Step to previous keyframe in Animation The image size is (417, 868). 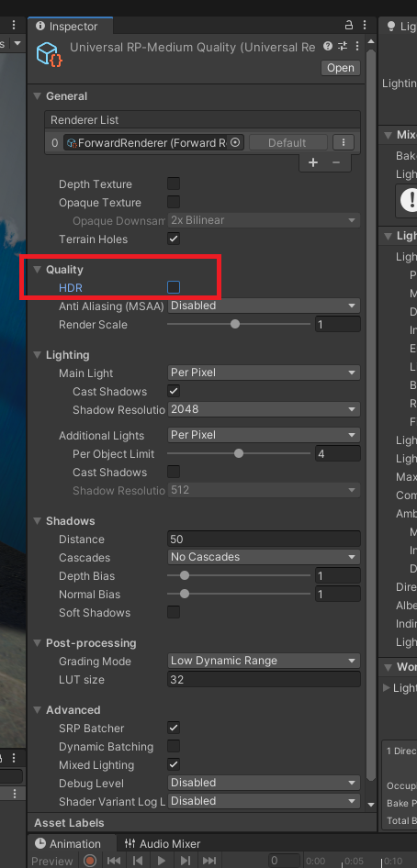pyautogui.click(x=138, y=861)
